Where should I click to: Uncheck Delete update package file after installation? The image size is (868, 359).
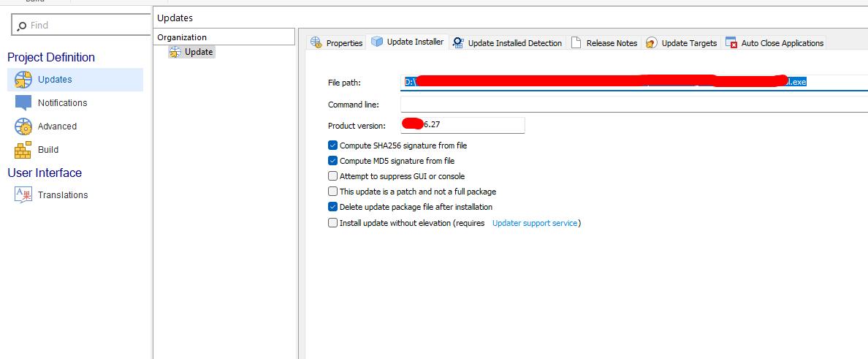333,207
